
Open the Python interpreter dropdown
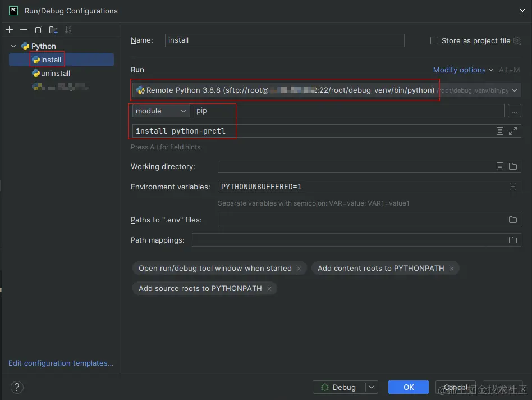pos(515,90)
